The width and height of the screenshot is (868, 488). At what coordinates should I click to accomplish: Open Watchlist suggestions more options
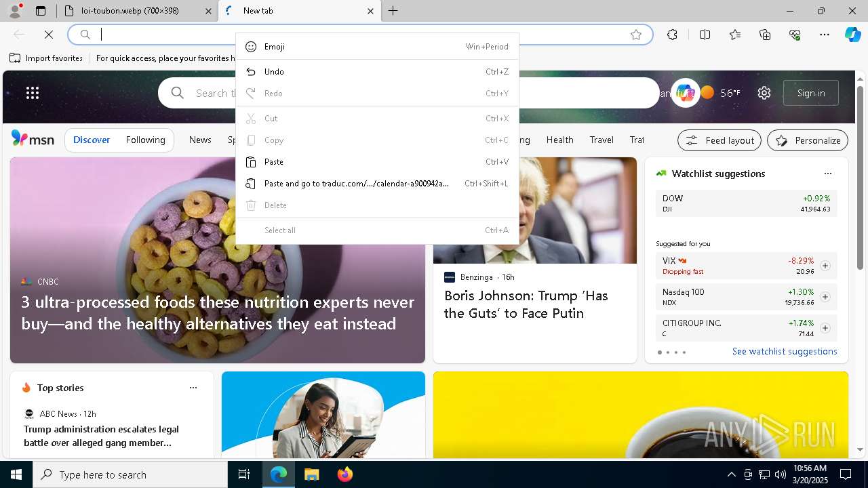pos(827,174)
